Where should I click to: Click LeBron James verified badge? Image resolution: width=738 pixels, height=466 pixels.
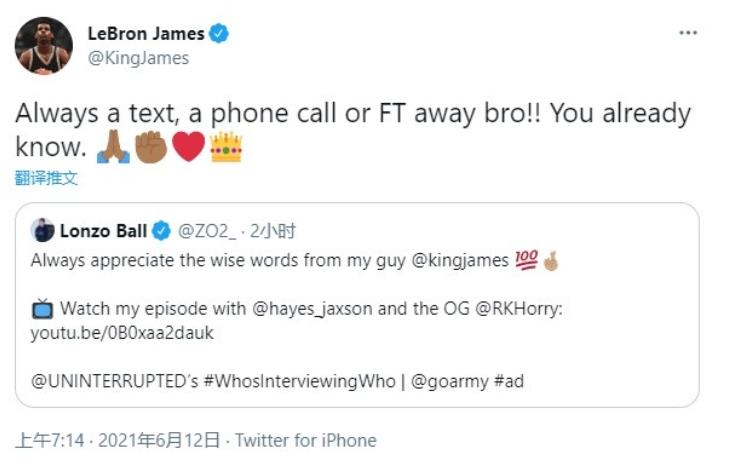point(219,33)
